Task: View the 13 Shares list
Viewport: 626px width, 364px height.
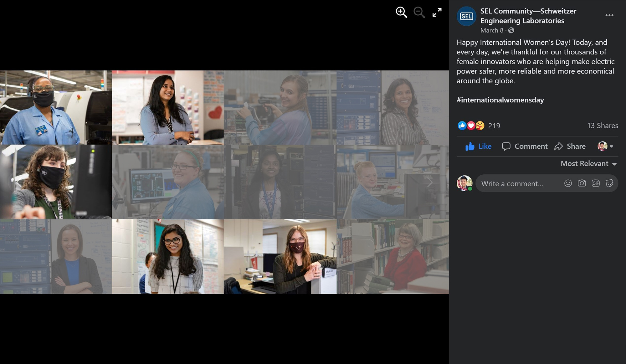Action: [x=603, y=126]
